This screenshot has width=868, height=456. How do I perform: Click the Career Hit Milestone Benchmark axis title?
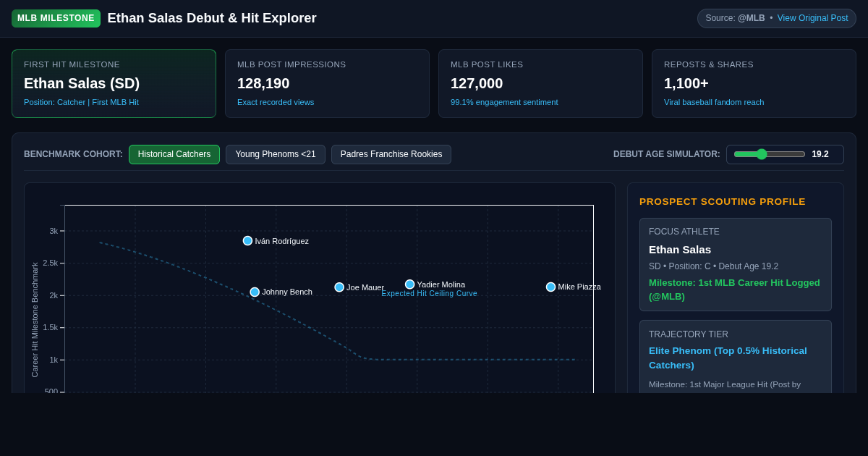(x=35, y=320)
